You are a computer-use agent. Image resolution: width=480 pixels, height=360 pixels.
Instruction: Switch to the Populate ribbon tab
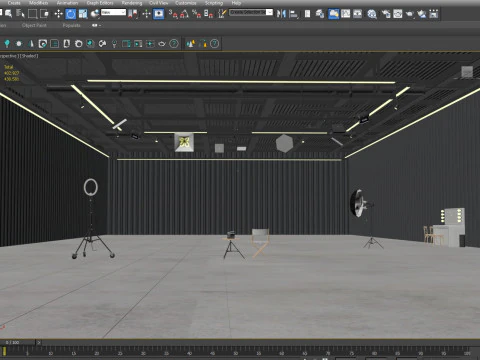(71, 25)
